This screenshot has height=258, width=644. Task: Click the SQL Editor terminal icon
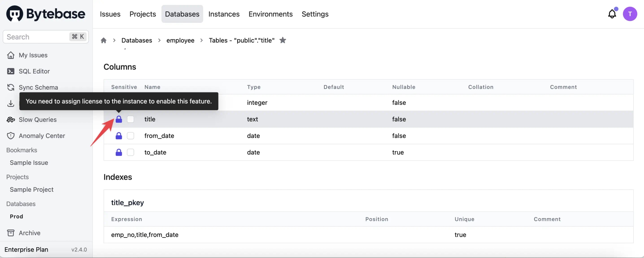point(11,71)
